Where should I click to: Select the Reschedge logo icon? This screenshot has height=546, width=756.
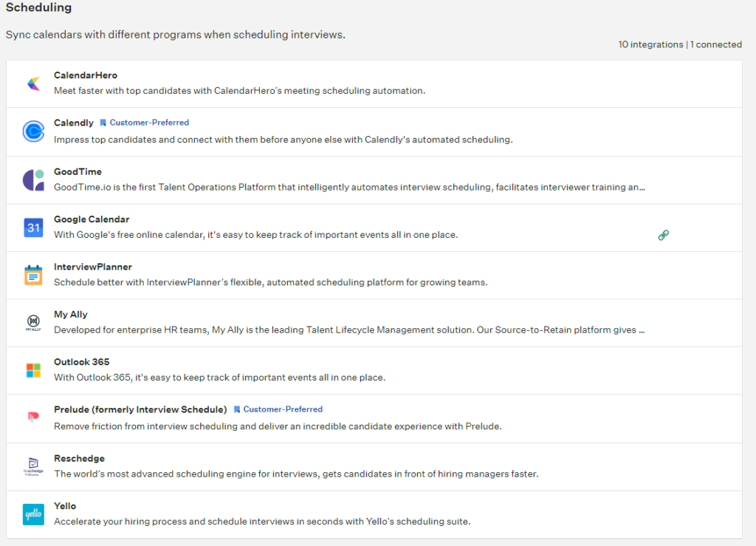[x=32, y=465]
